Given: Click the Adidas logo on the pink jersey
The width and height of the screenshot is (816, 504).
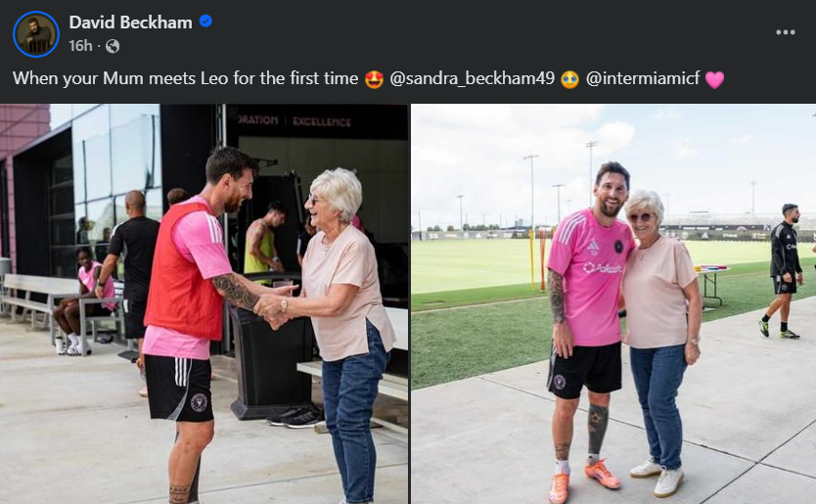Looking at the screenshot, I should coord(592,247).
